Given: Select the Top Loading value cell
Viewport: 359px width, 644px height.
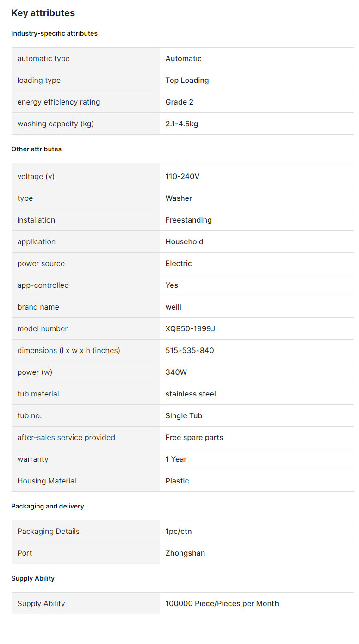Looking at the screenshot, I should (x=257, y=80).
